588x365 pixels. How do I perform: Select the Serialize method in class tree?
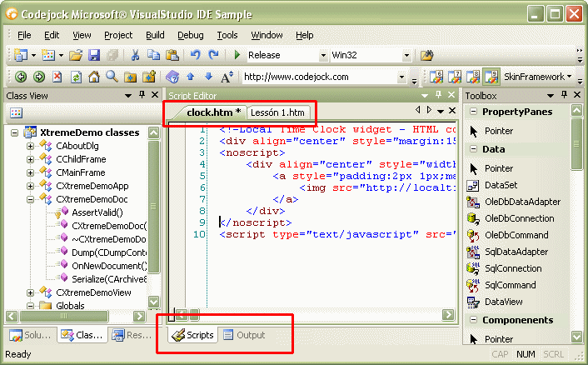coord(109,279)
